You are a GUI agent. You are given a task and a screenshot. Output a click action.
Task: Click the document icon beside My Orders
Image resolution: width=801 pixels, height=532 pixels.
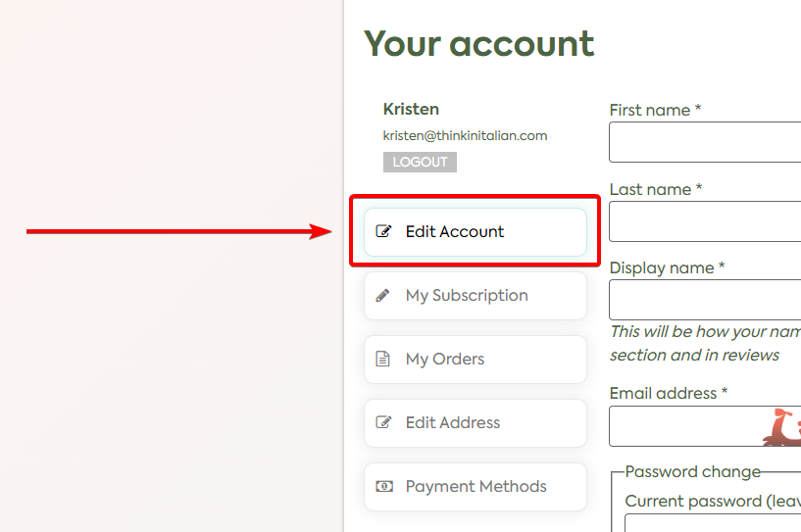coord(383,360)
